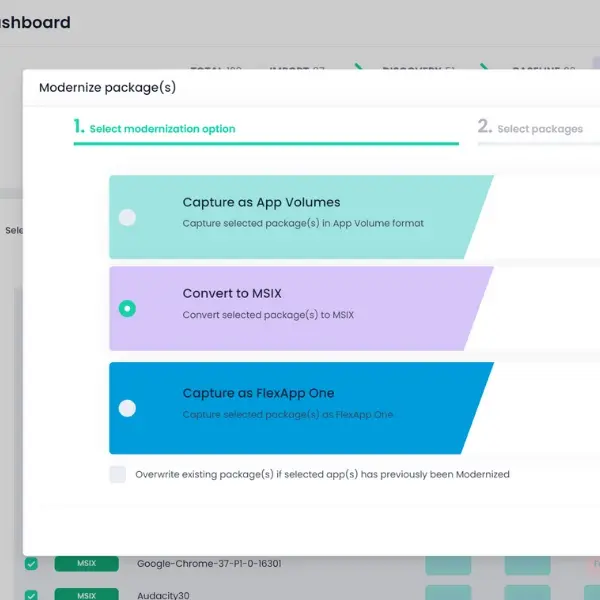Click 'Capture selected package(s) in App Volume format' text
The height and width of the screenshot is (600, 600).
tap(303, 223)
